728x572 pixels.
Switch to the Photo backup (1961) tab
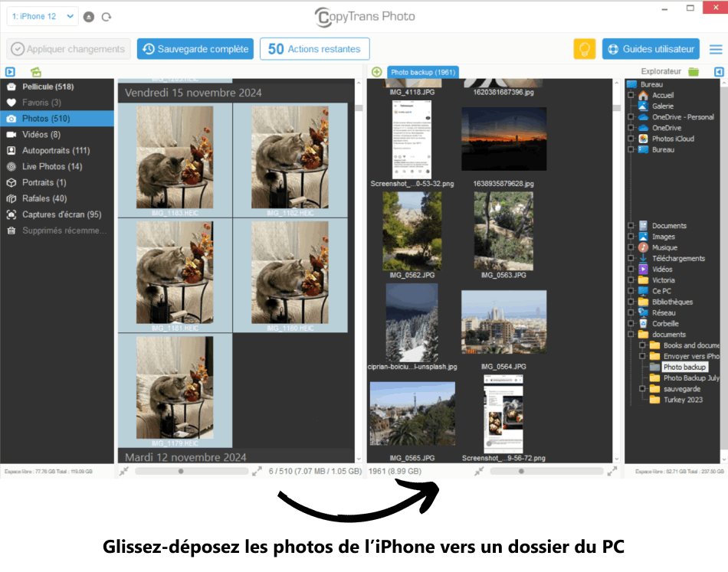click(x=423, y=72)
